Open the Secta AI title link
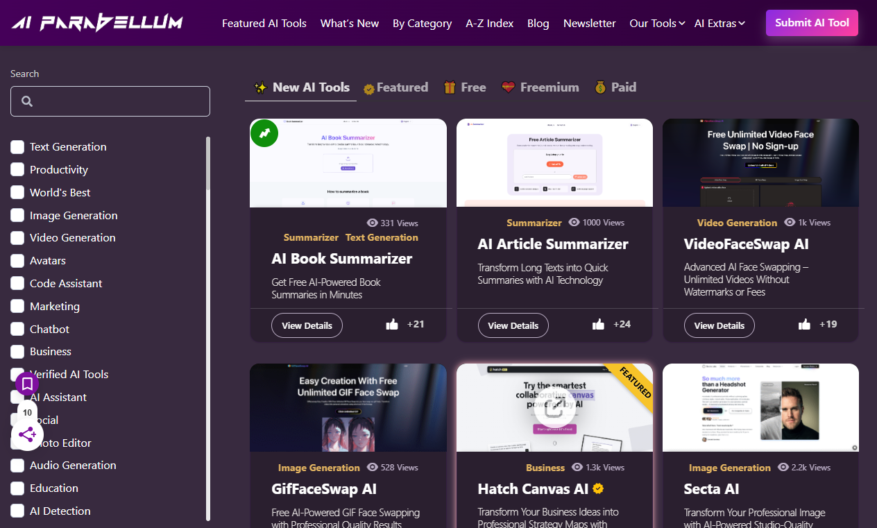 (711, 489)
